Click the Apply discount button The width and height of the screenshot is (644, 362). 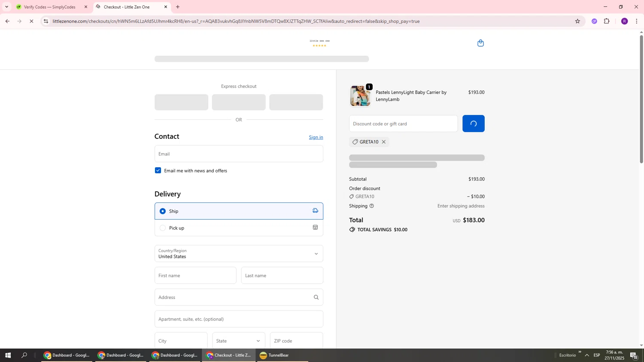(473, 124)
